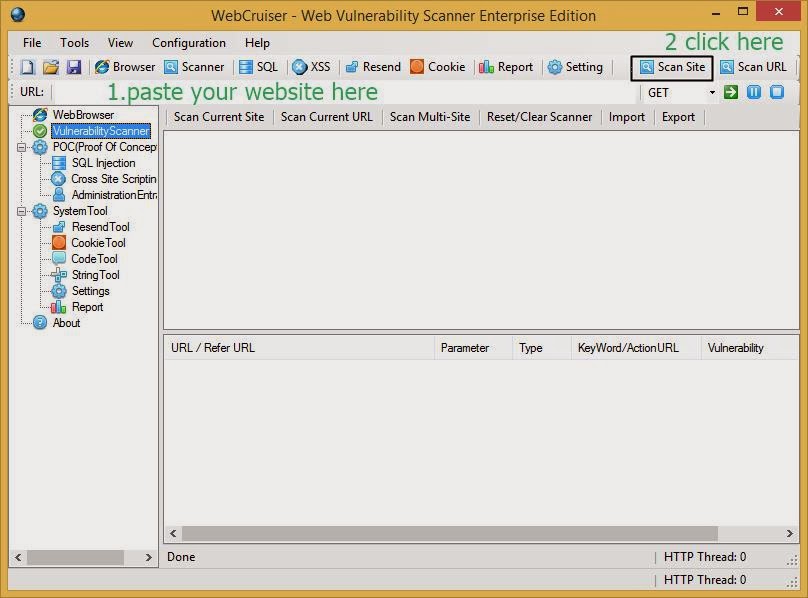Click the Parameter column header
The height and width of the screenshot is (598, 808).
coord(474,348)
